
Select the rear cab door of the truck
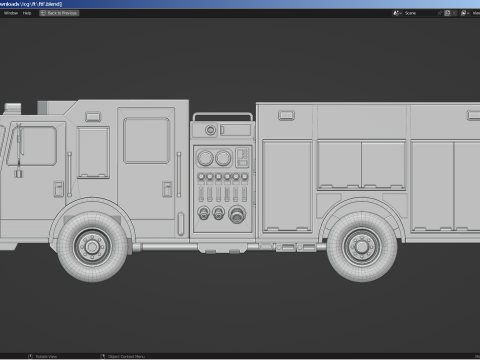coord(146,163)
